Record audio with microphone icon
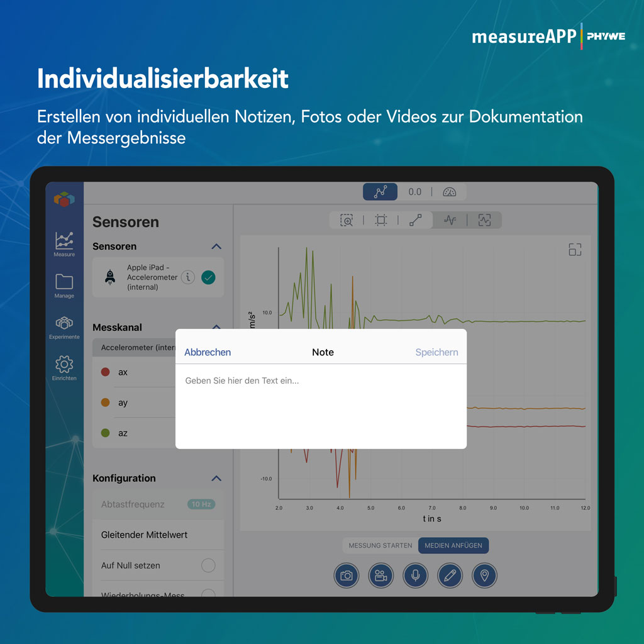The image size is (644, 644). [415, 575]
